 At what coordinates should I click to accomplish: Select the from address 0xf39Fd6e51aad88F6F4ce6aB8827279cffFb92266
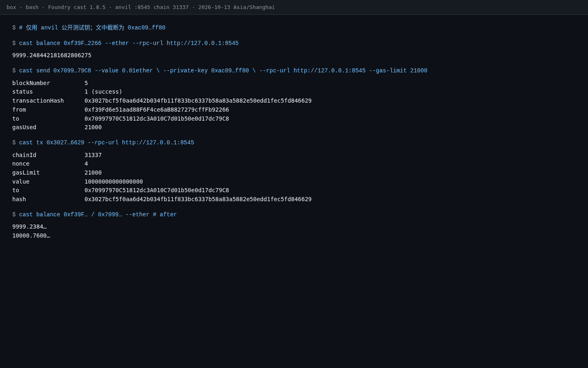(157, 110)
